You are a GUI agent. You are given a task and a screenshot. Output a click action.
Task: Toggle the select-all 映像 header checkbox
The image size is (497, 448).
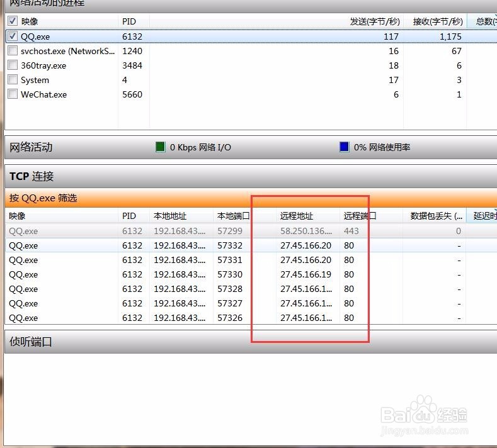click(13, 21)
